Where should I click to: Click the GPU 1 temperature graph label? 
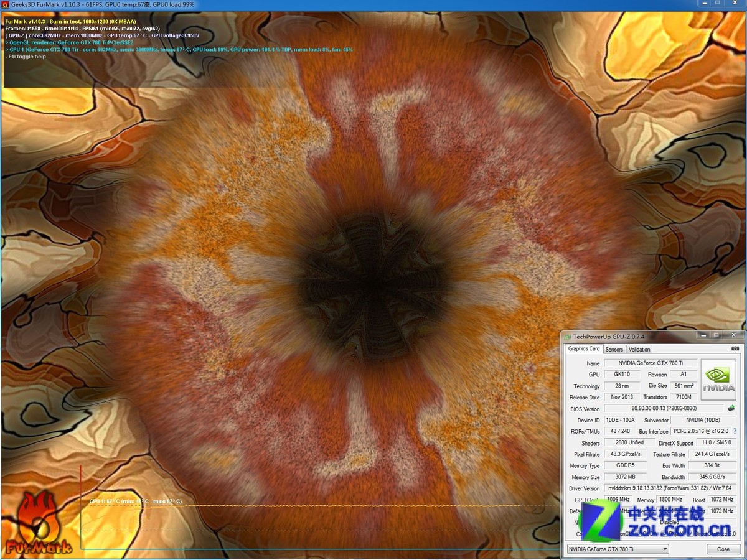click(135, 502)
